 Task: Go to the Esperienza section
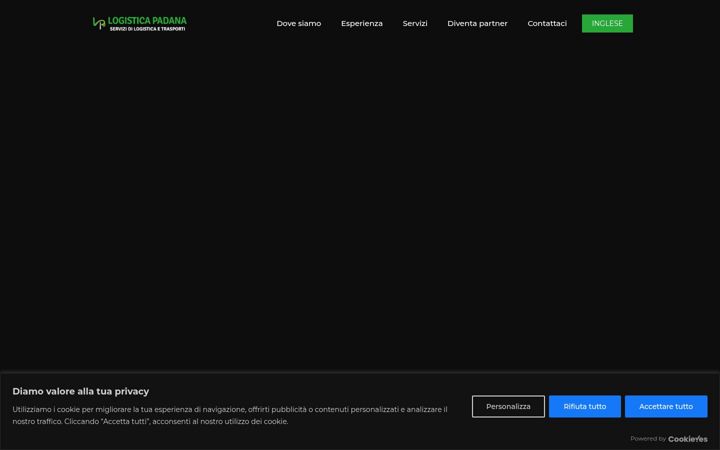click(x=361, y=23)
